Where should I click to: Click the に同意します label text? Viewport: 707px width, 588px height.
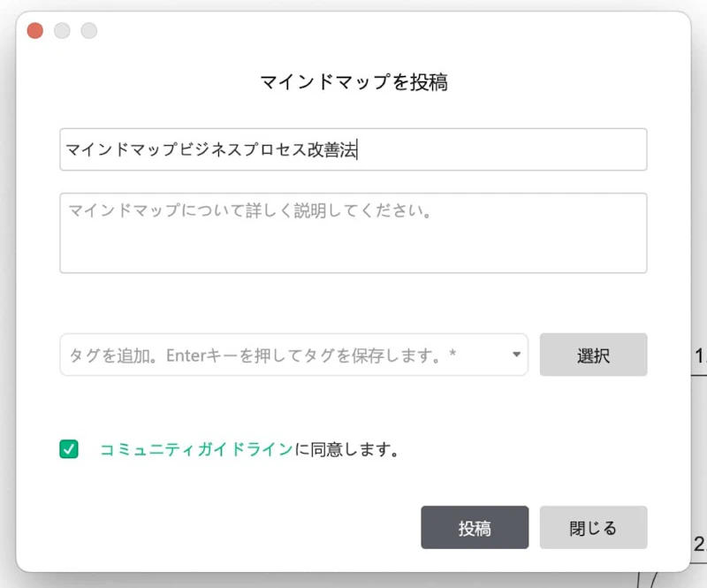(x=346, y=449)
